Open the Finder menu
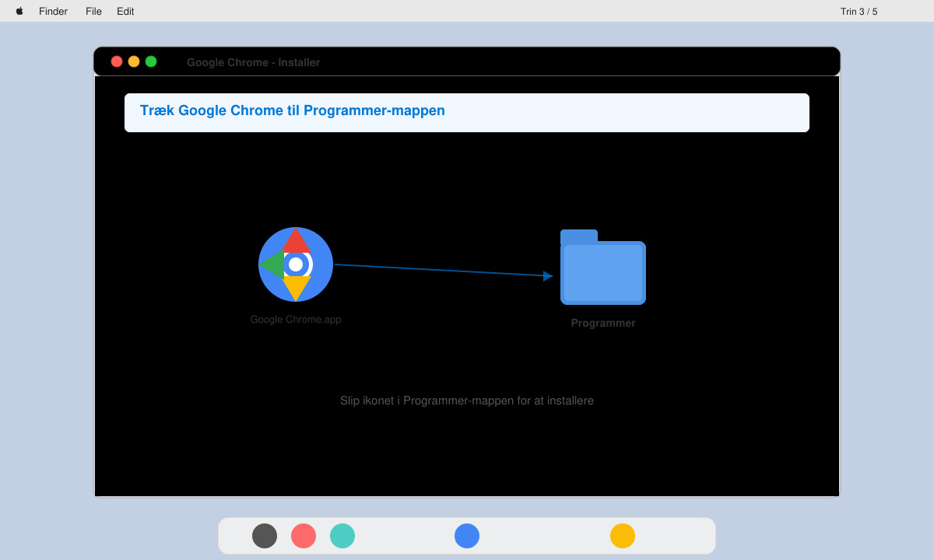 [x=53, y=11]
